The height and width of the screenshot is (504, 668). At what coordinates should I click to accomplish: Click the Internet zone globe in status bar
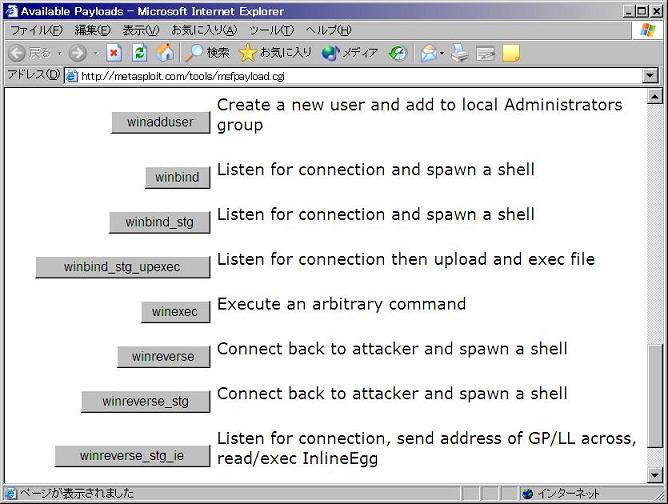point(527,494)
